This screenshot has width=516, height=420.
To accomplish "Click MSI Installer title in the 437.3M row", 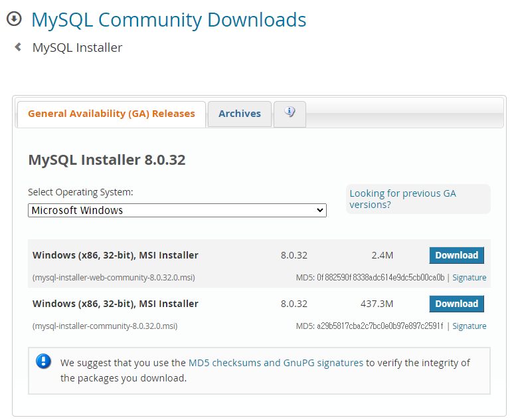I will [116, 304].
